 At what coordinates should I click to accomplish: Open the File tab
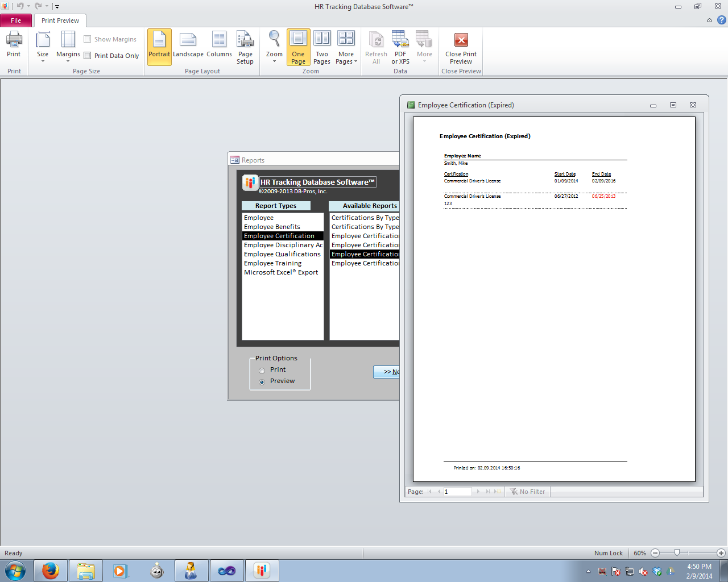pos(16,20)
